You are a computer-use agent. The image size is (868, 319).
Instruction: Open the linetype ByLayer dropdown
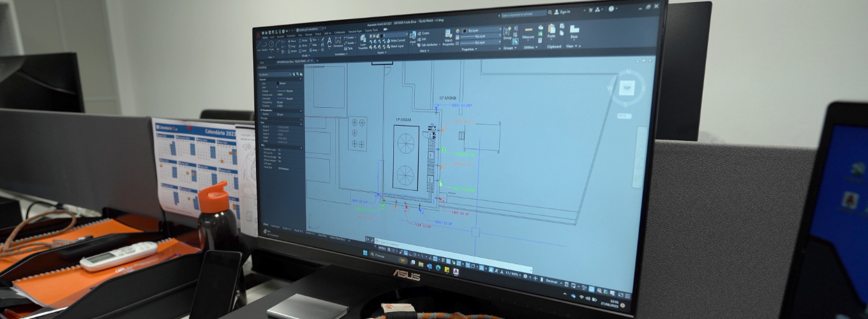pyautogui.click(x=481, y=42)
